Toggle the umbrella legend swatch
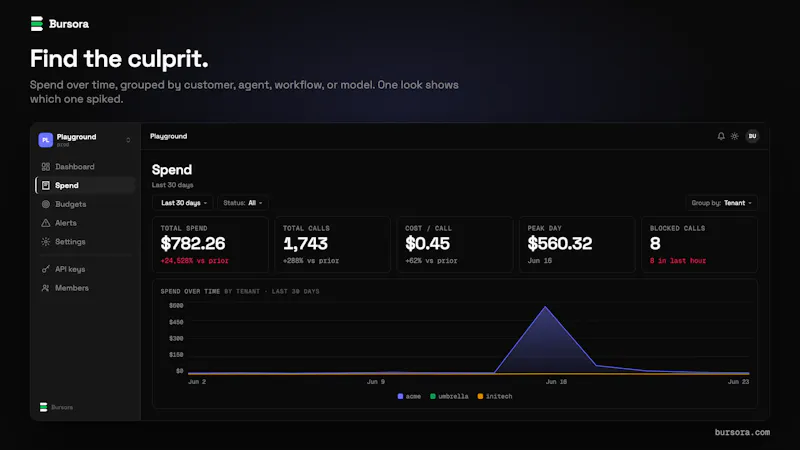 (433, 396)
